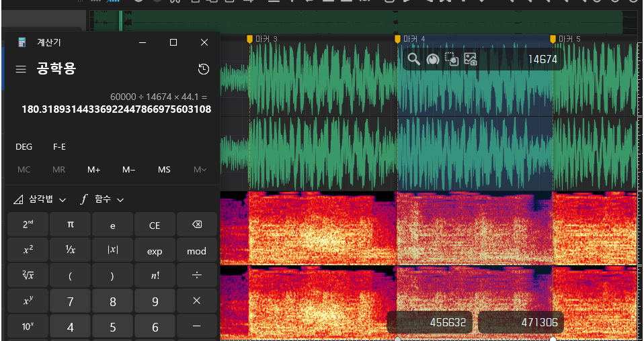
Task: Click the square root key
Action: coord(28,276)
